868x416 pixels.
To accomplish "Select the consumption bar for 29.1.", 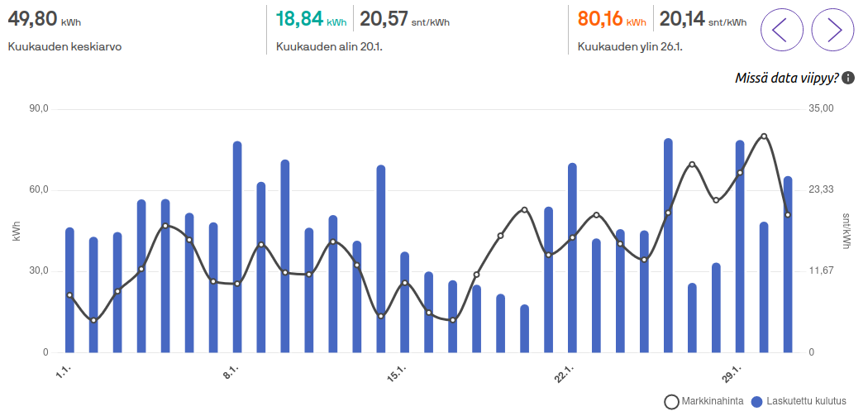I will (x=740, y=246).
